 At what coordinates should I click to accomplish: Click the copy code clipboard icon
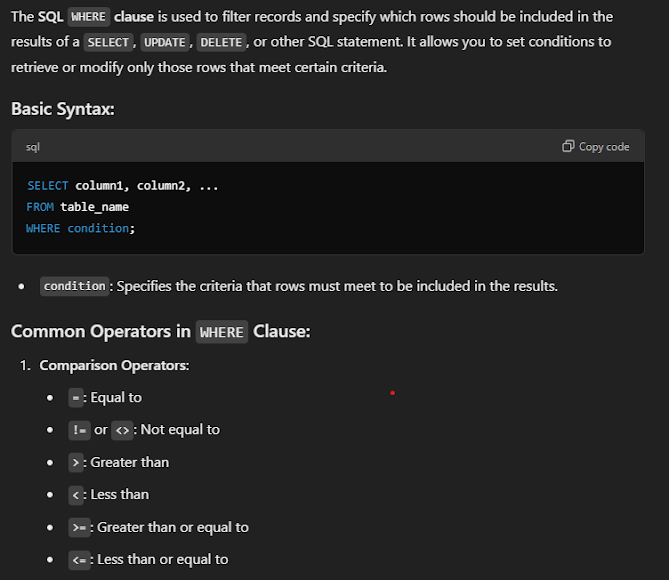pos(568,146)
